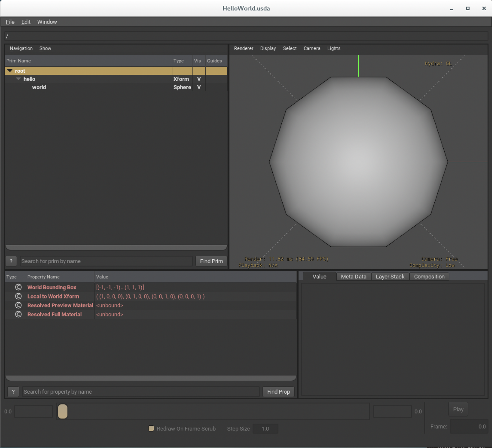Screen dimensions: 492x448
Task: Click the current prim path field
Action: click(x=247, y=36)
